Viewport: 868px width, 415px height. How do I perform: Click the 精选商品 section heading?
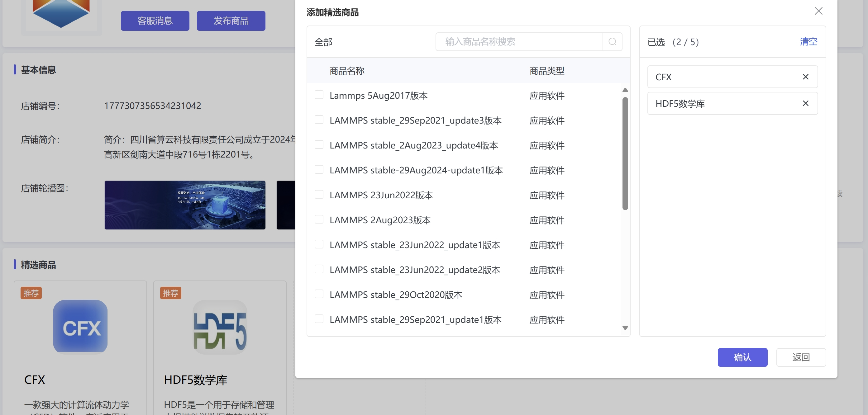(x=38, y=265)
